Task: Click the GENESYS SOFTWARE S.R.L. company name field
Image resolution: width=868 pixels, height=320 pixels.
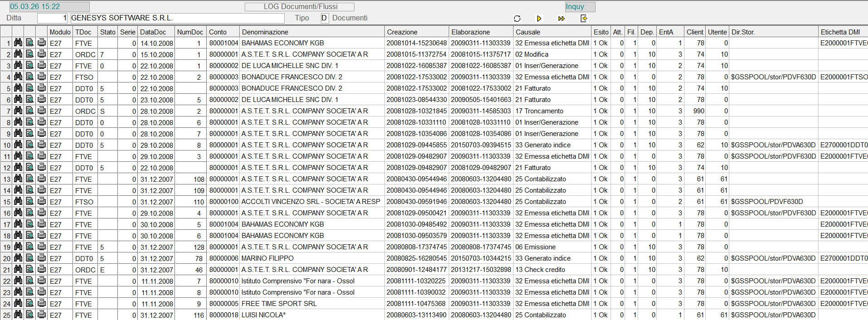Action: [x=177, y=18]
